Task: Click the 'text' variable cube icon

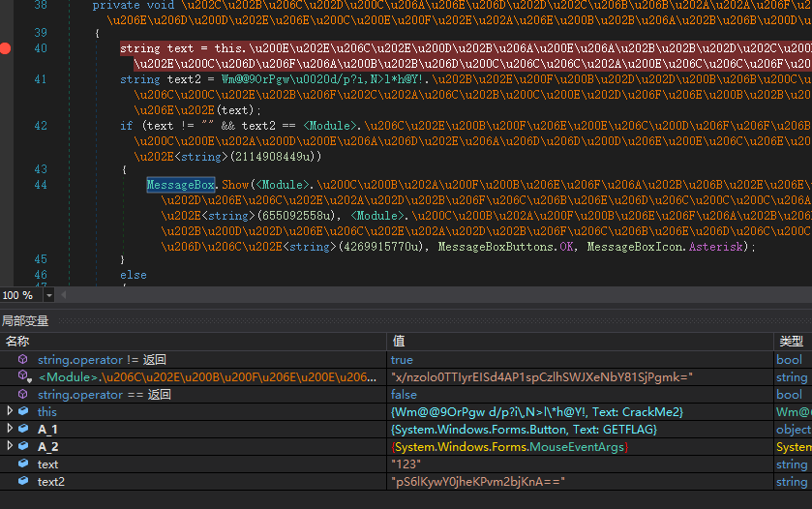Action: pyautogui.click(x=23, y=464)
